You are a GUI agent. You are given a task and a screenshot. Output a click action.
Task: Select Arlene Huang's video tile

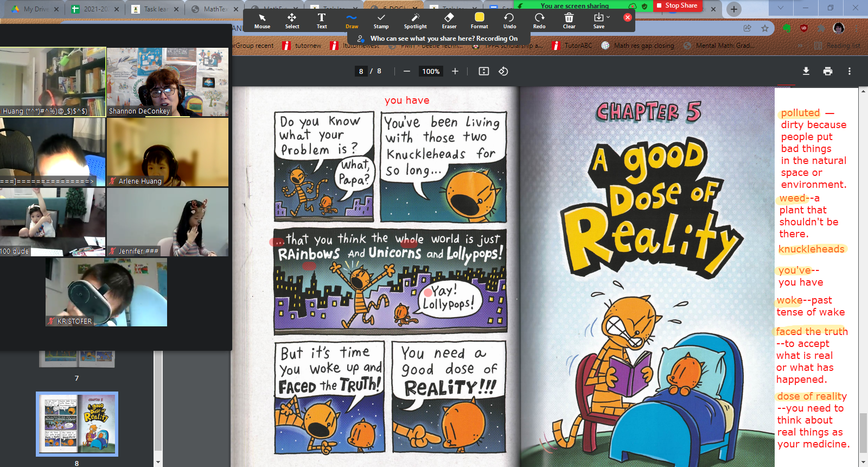click(168, 152)
